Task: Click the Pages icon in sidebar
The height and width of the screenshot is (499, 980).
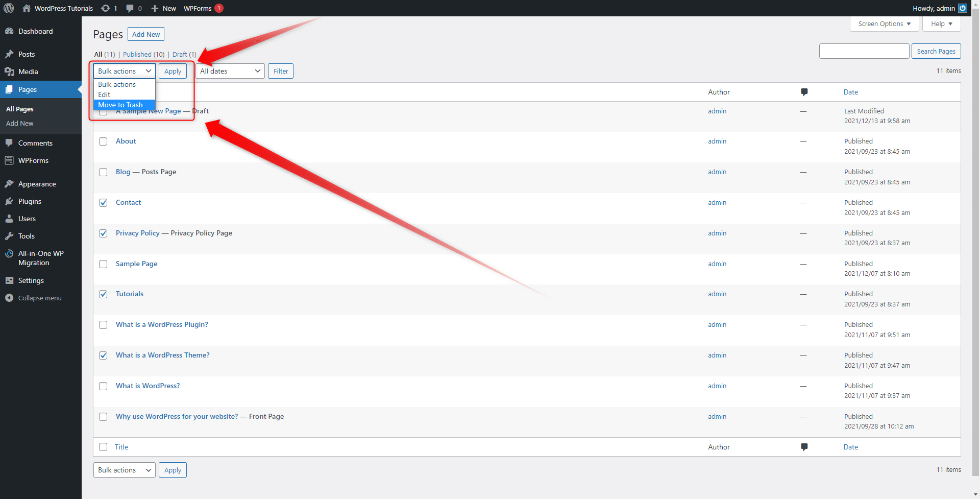Action: coord(9,89)
